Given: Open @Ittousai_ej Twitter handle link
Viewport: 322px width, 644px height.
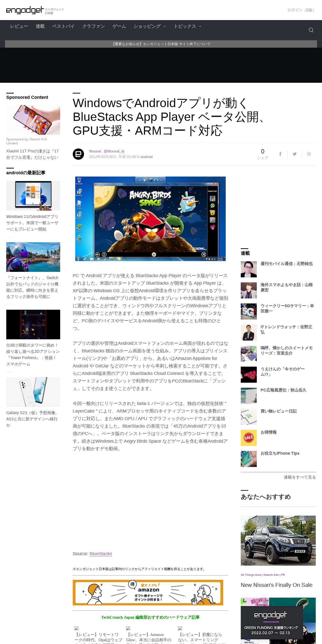Looking at the screenshot, I should (x=114, y=151).
